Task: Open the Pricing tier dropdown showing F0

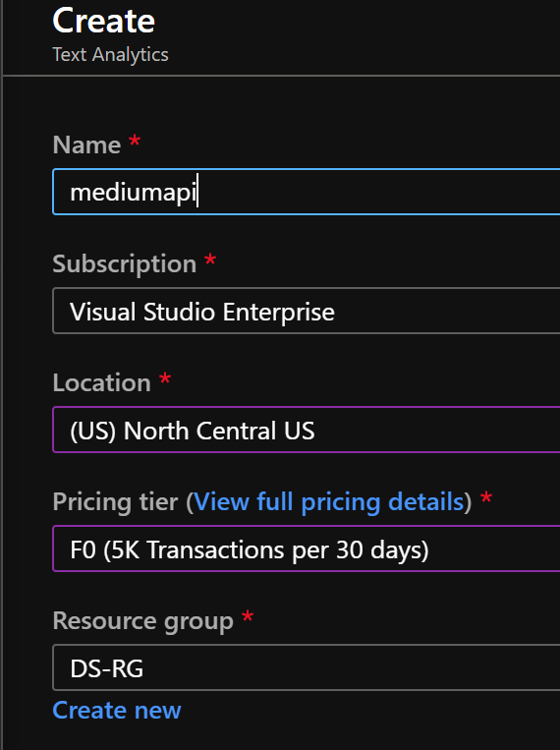Action: (x=307, y=548)
